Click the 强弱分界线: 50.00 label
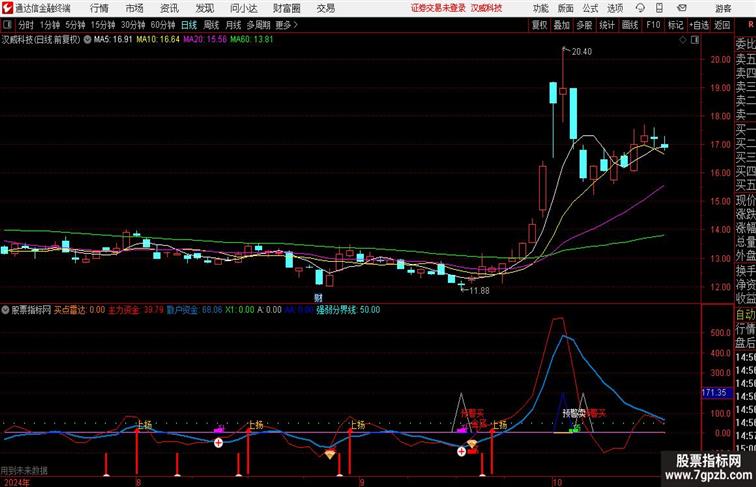Viewport: 756px width, 487px height. 348,310
